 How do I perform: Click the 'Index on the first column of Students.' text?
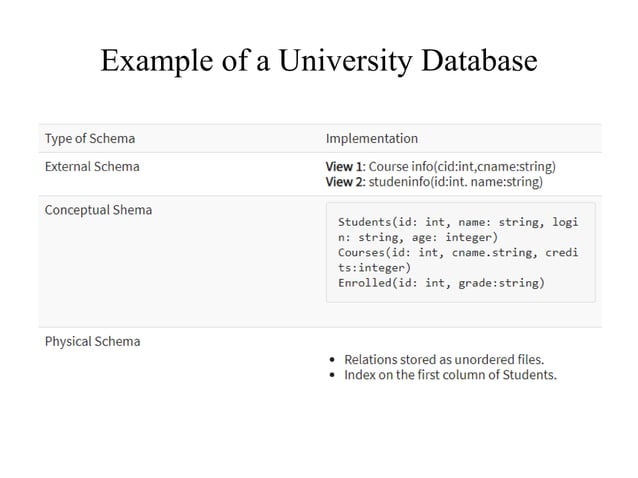click(x=450, y=375)
